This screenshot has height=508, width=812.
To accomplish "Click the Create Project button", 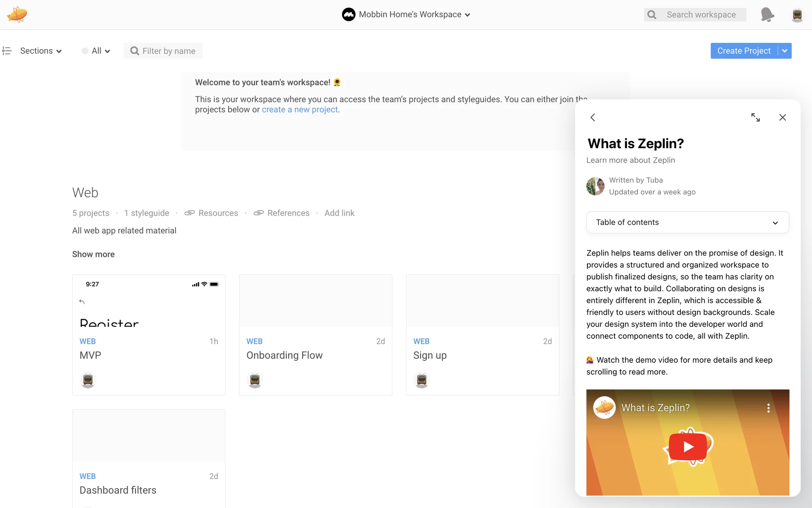I will tap(743, 51).
